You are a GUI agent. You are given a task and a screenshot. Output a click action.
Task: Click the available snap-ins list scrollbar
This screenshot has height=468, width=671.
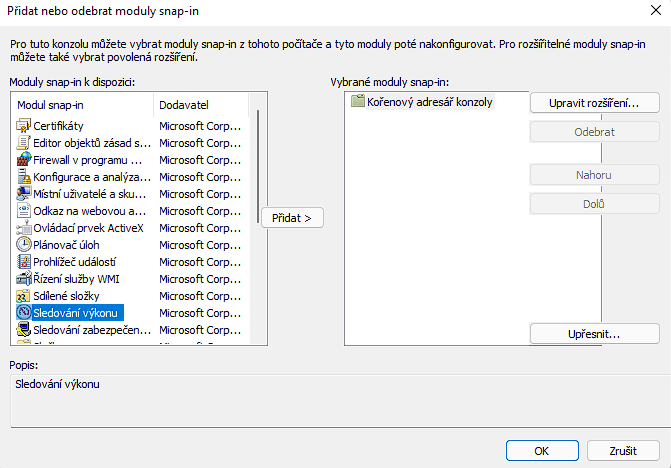pos(259,220)
